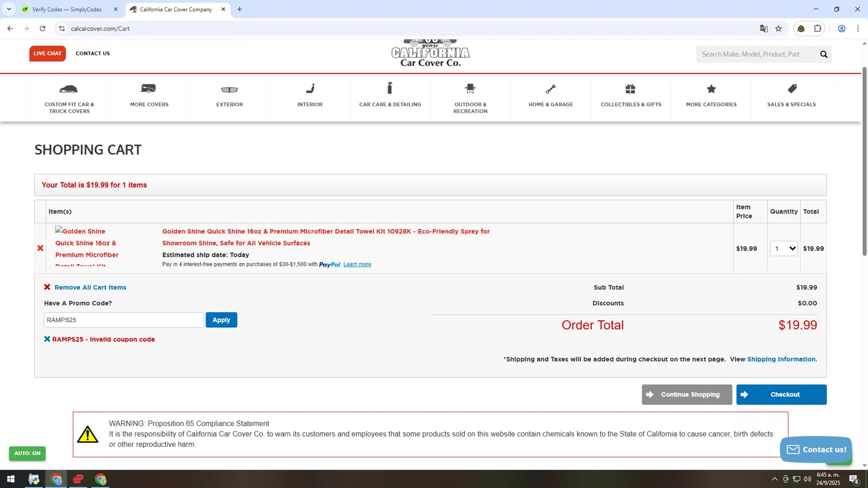Screen dimensions: 868x488
Task: Remove Golden Shine item with red X
Action: point(41,248)
